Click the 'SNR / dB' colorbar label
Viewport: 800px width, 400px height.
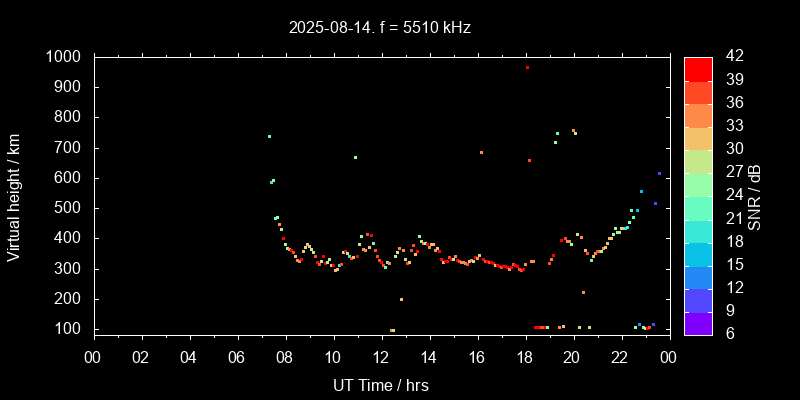tap(755, 195)
